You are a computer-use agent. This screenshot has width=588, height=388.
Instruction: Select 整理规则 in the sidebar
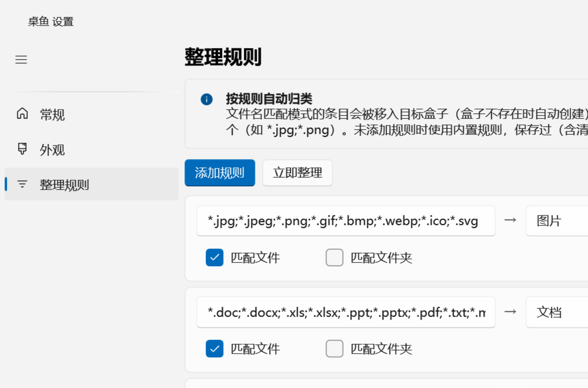[92, 184]
